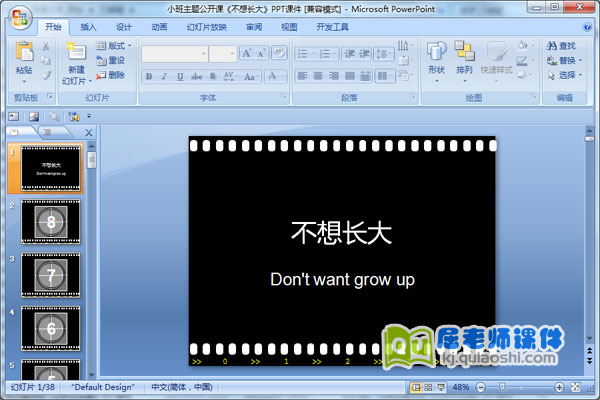Open the Paragraph dialog launcher
600x400 pixels.
tap(412, 96)
